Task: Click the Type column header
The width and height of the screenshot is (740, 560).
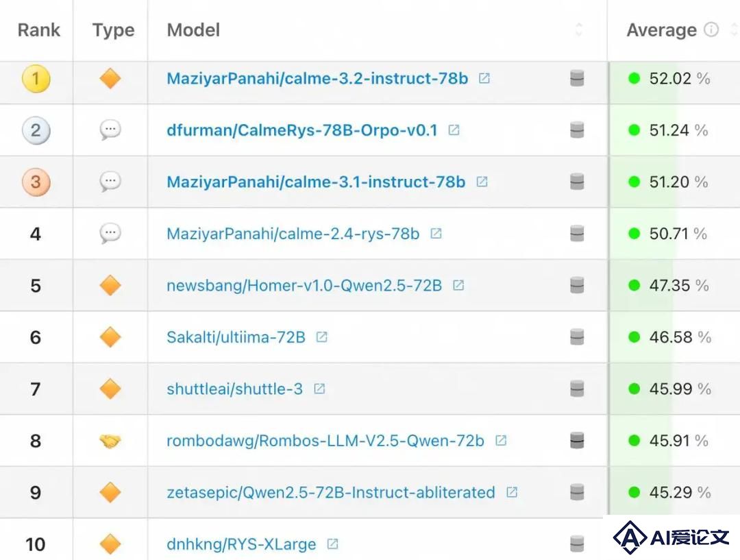Action: coord(113,30)
